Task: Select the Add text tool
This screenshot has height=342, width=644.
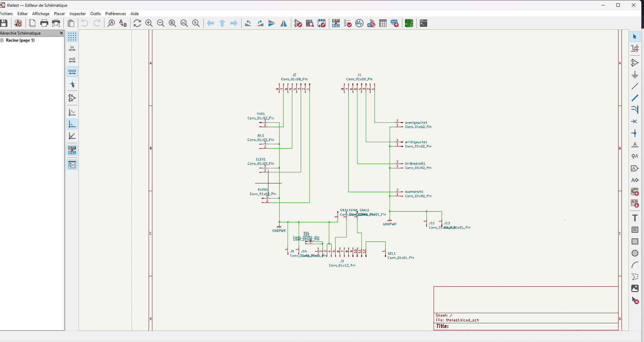Action: [x=635, y=218]
